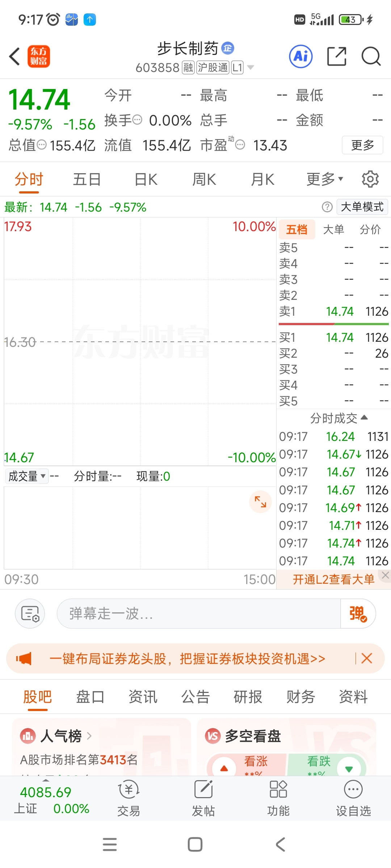Tap the megaphone announcement icon
This screenshot has height=868, width=391.
[x=24, y=659]
